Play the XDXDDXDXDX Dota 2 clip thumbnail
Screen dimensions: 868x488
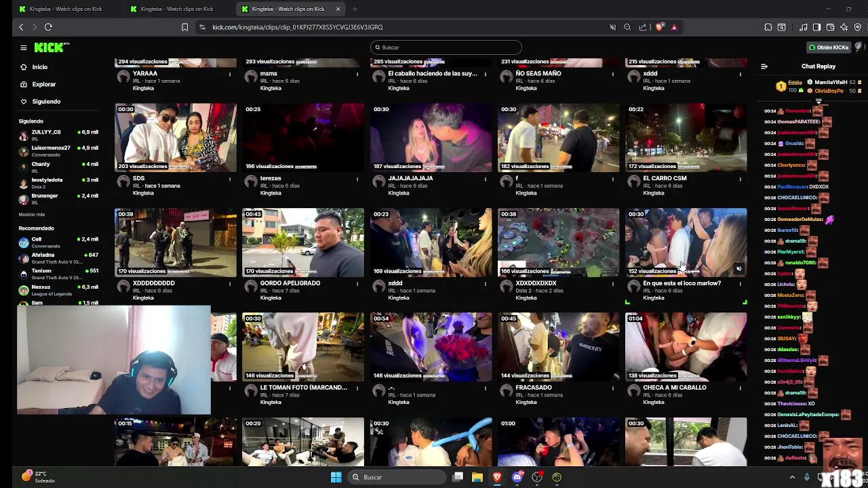coord(558,242)
